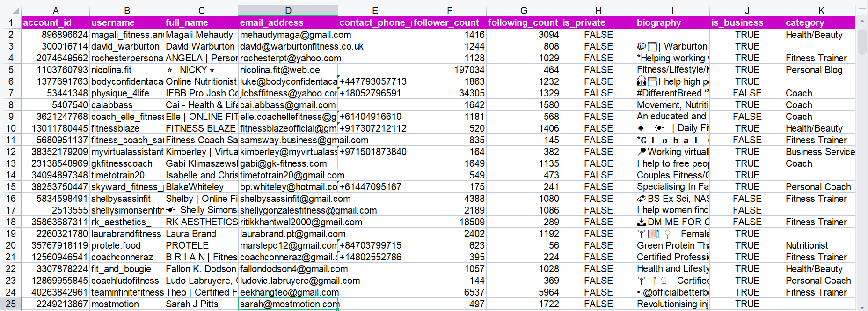The height and width of the screenshot is (311, 868).
Task: Select cell nicolina.fit@web.de
Action: pos(288,70)
